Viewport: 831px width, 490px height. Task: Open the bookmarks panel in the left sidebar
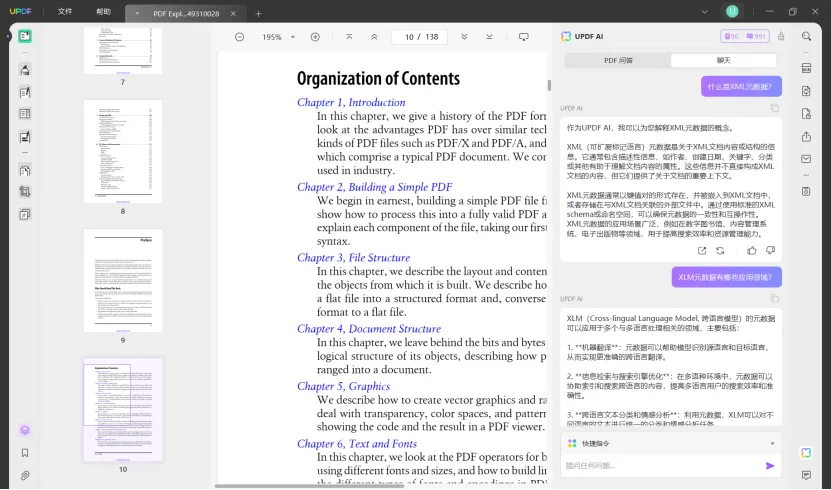[25, 453]
